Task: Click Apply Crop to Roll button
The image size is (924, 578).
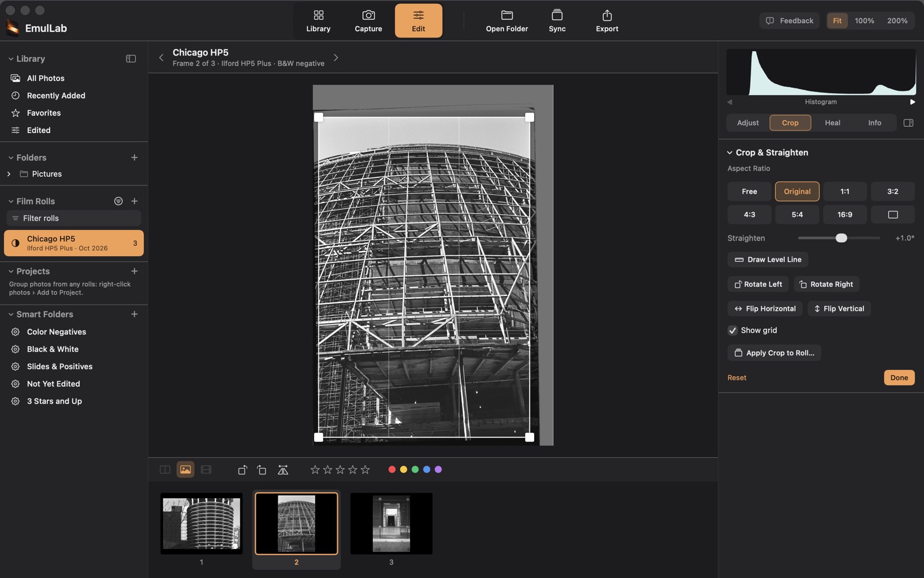Action: click(x=774, y=353)
